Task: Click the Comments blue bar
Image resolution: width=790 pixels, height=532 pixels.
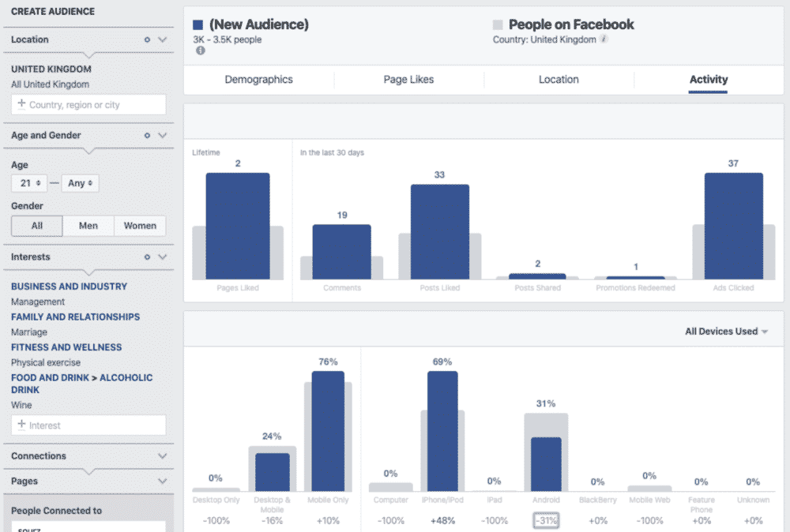Action: (x=341, y=252)
